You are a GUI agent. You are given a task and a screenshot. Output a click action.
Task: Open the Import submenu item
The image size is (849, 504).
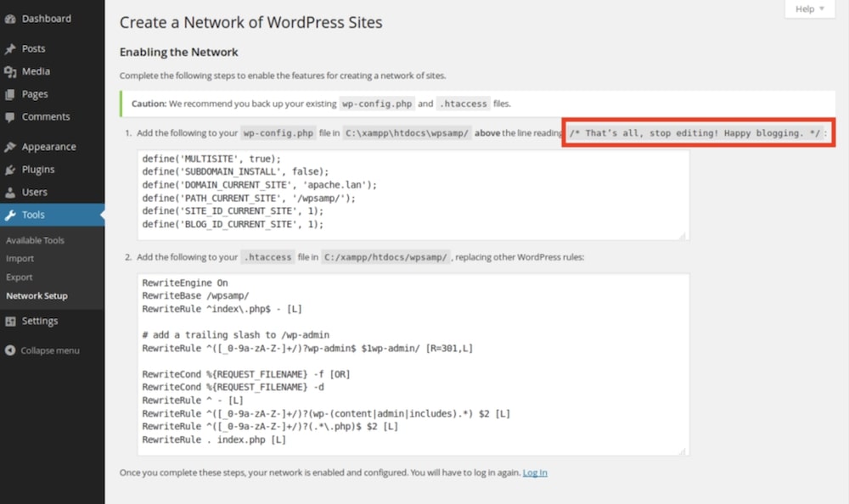20,259
